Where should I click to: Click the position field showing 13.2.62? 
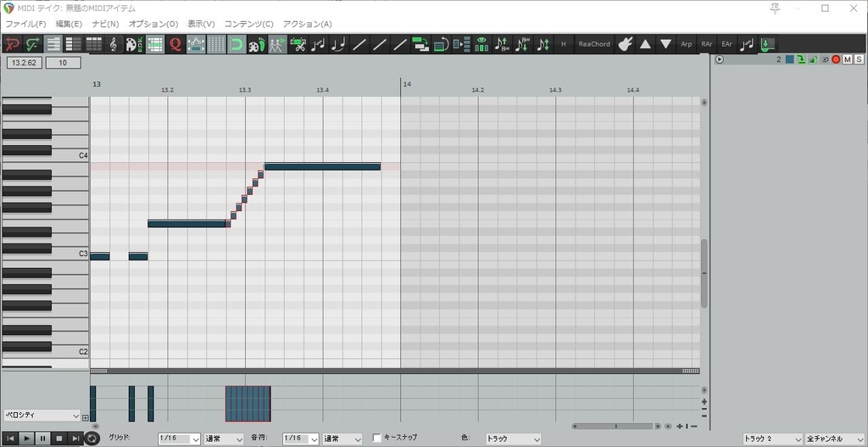(24, 63)
